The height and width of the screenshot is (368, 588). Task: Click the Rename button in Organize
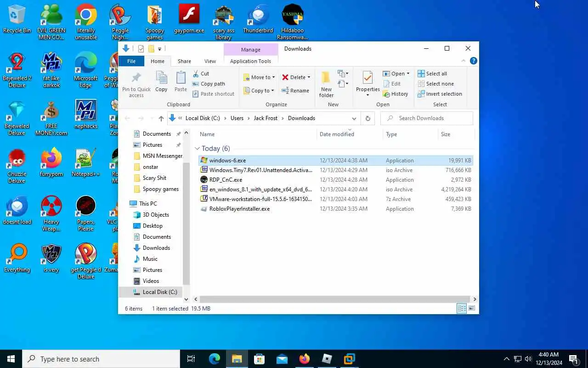(x=295, y=91)
